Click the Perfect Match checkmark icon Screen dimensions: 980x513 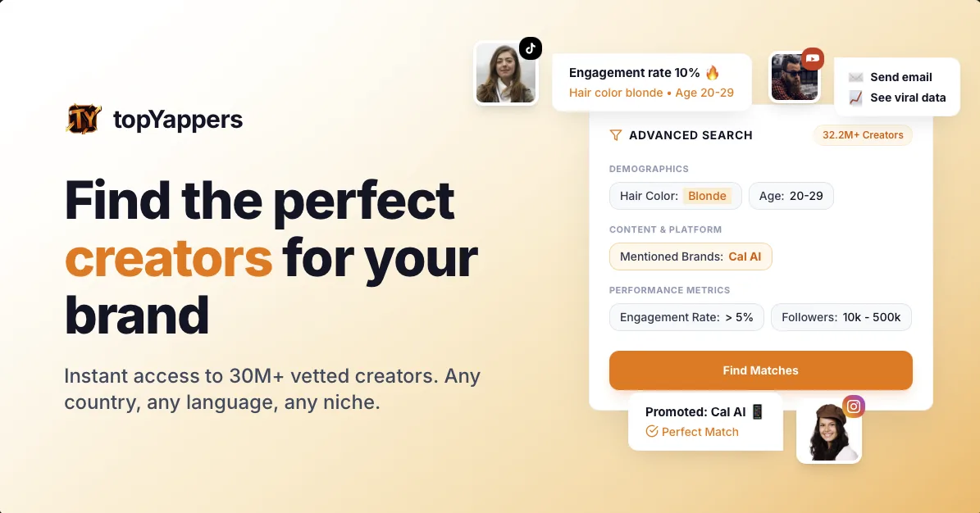(652, 431)
